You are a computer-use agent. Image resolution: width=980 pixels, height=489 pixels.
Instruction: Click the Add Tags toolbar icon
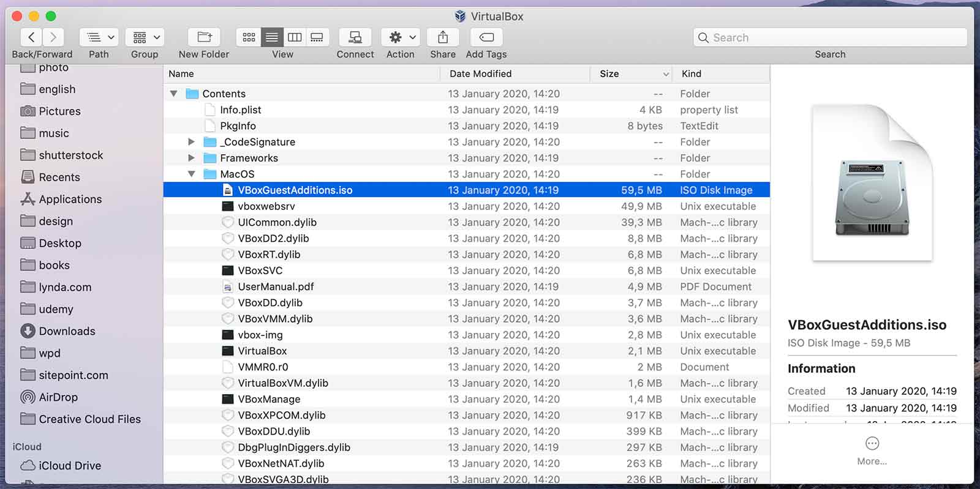coord(486,37)
